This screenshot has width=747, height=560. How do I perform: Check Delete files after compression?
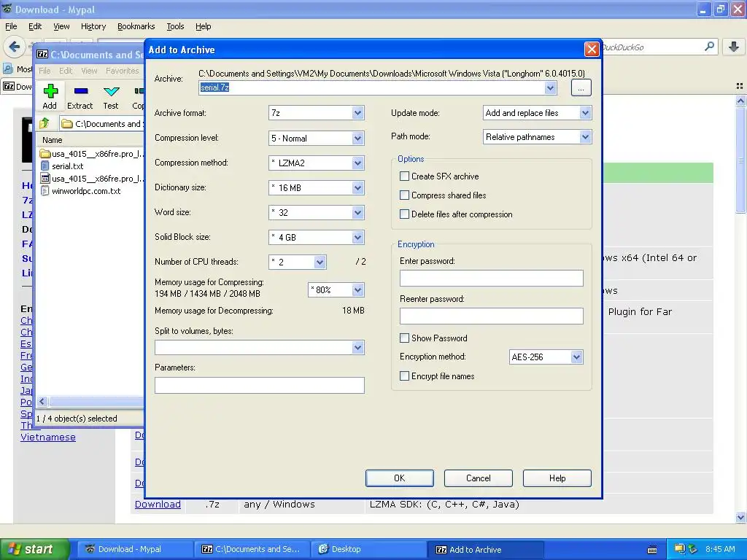point(404,214)
